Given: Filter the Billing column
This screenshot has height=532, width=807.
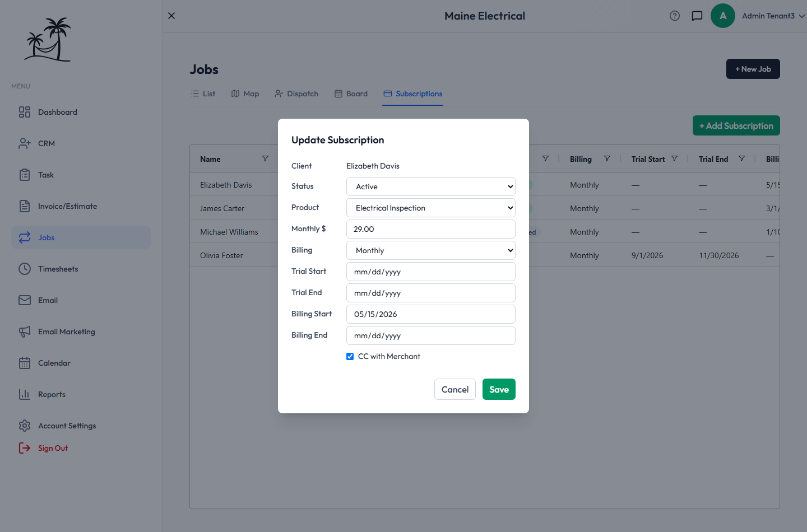Looking at the screenshot, I should 607,158.
